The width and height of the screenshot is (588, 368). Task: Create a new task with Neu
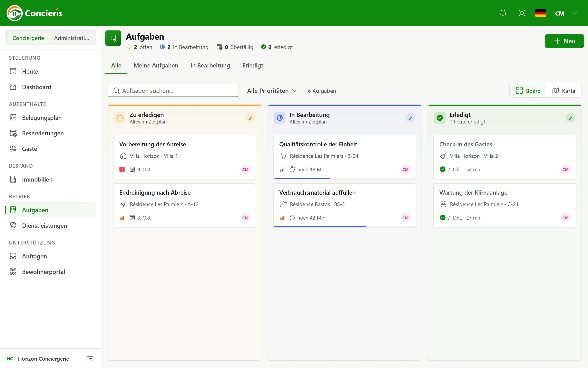pos(564,41)
